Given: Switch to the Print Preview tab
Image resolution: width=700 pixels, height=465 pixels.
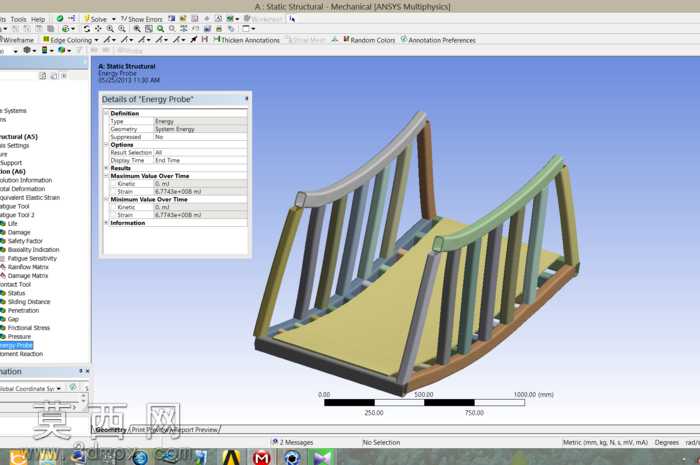Looking at the screenshot, I should [150, 430].
